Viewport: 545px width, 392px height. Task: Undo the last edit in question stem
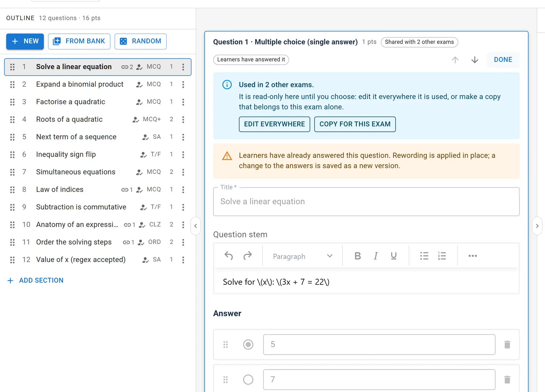coord(229,256)
